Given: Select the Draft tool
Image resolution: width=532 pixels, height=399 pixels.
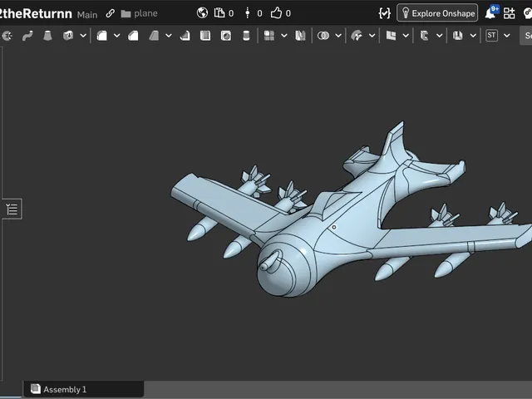Looking at the screenshot, I should pos(154,36).
